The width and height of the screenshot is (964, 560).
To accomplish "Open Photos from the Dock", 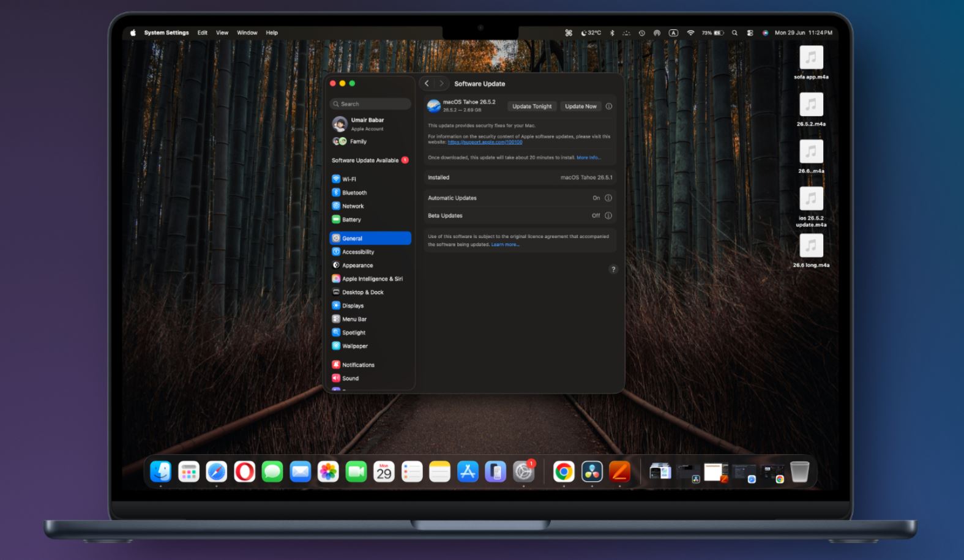I will (328, 471).
